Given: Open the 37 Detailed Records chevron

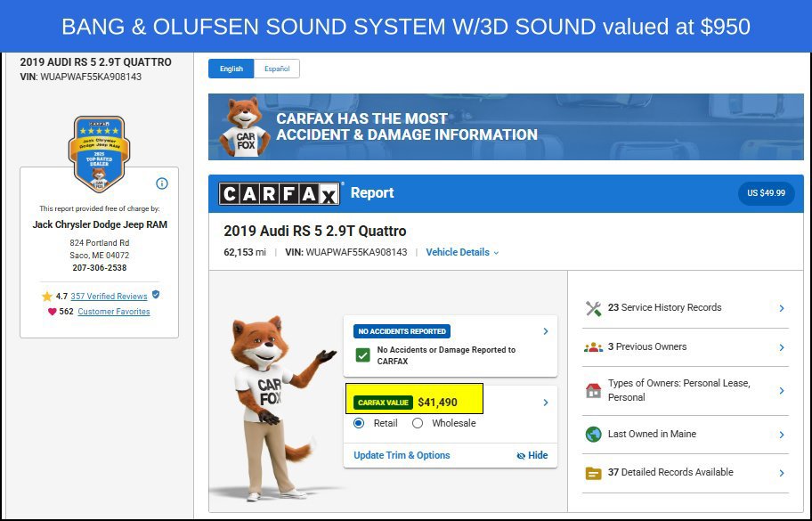Looking at the screenshot, I should 782,473.
